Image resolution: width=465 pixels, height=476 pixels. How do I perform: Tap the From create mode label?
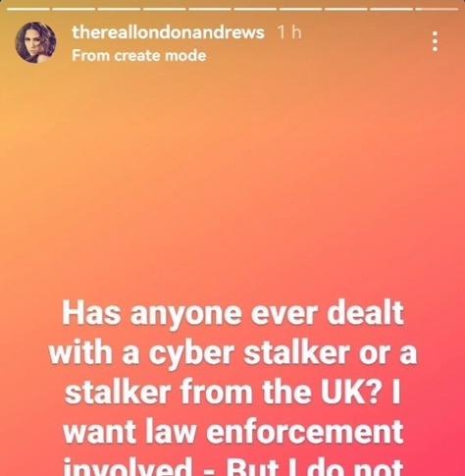(x=139, y=56)
